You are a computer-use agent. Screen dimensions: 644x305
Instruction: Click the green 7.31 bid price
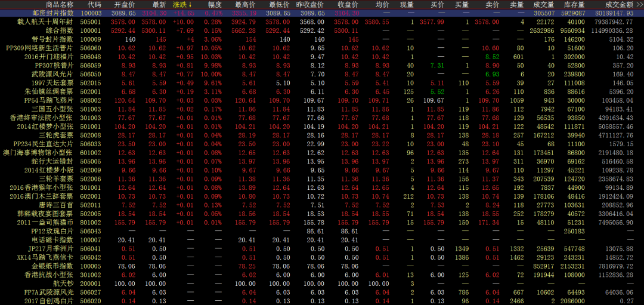438,66
